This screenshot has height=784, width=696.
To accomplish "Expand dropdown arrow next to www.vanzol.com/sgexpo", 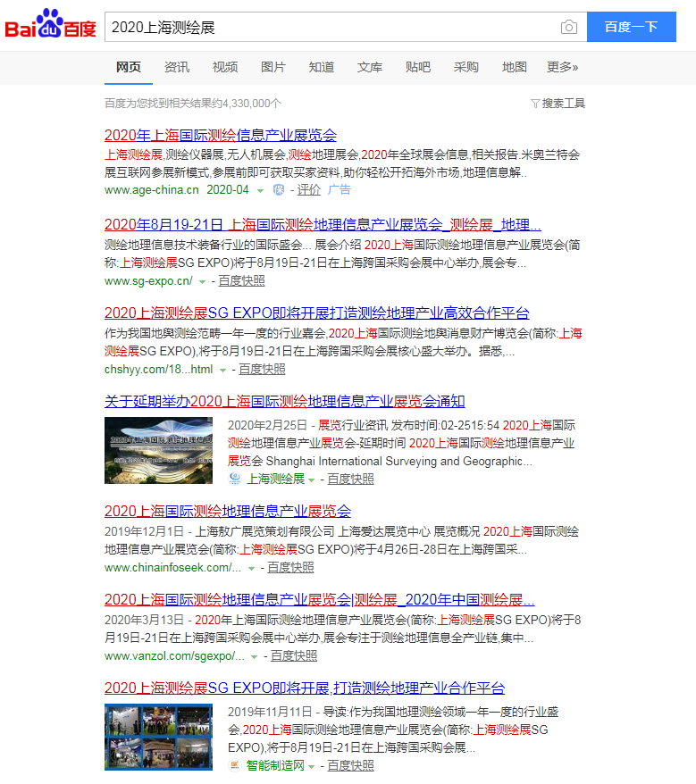I will tap(254, 657).
